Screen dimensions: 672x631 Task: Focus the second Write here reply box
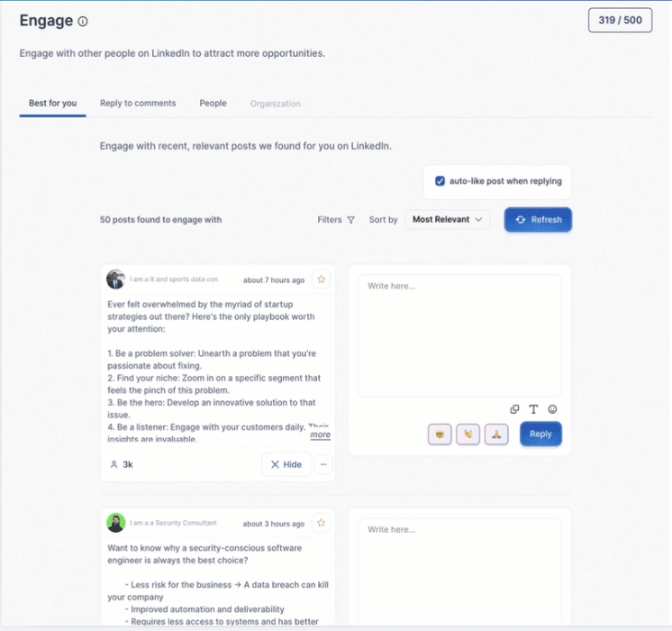[x=459, y=571]
